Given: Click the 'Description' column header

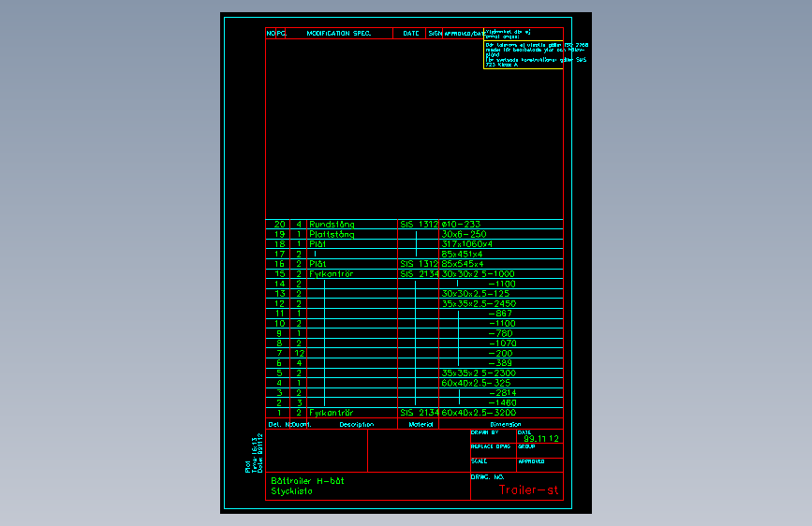Looking at the screenshot, I should 356,425.
